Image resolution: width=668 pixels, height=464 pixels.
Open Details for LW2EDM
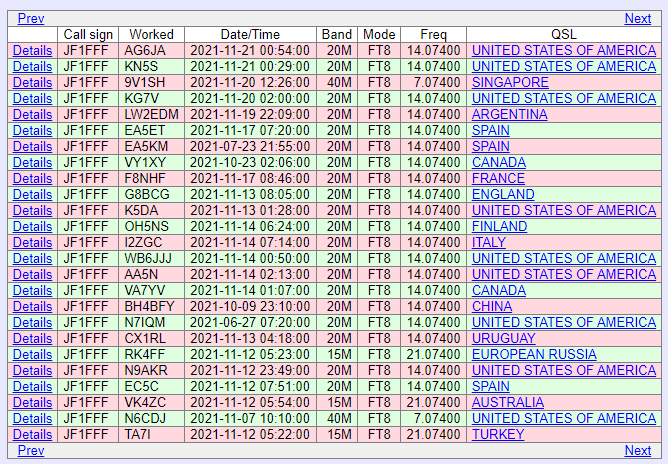tap(32, 114)
